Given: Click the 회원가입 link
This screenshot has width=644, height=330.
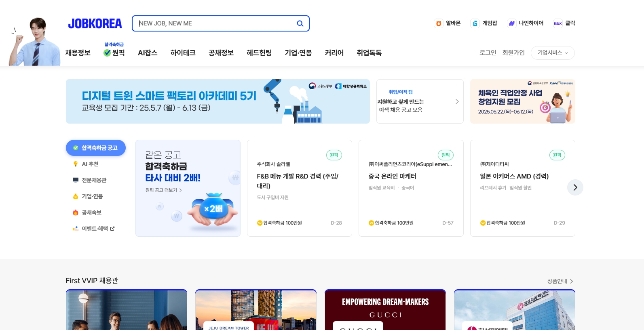Looking at the screenshot, I should [x=514, y=53].
